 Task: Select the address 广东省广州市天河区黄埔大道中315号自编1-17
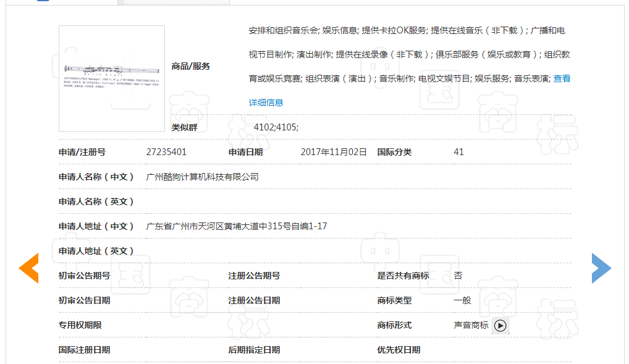[x=236, y=226]
